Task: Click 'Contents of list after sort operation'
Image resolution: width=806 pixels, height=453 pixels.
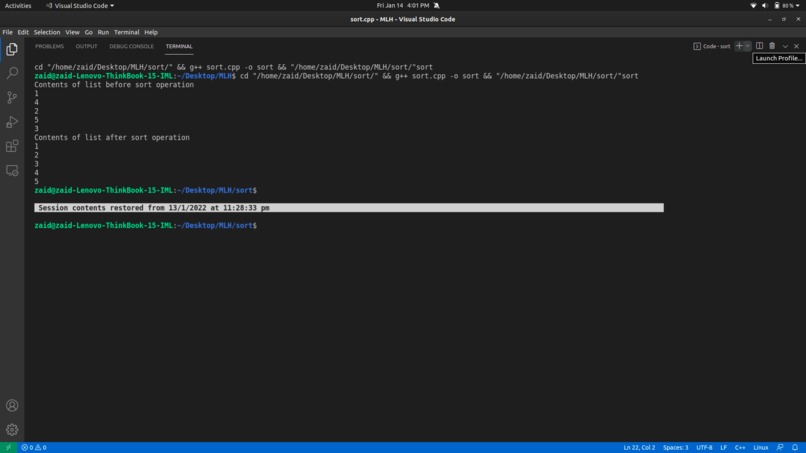Action: 112,137
